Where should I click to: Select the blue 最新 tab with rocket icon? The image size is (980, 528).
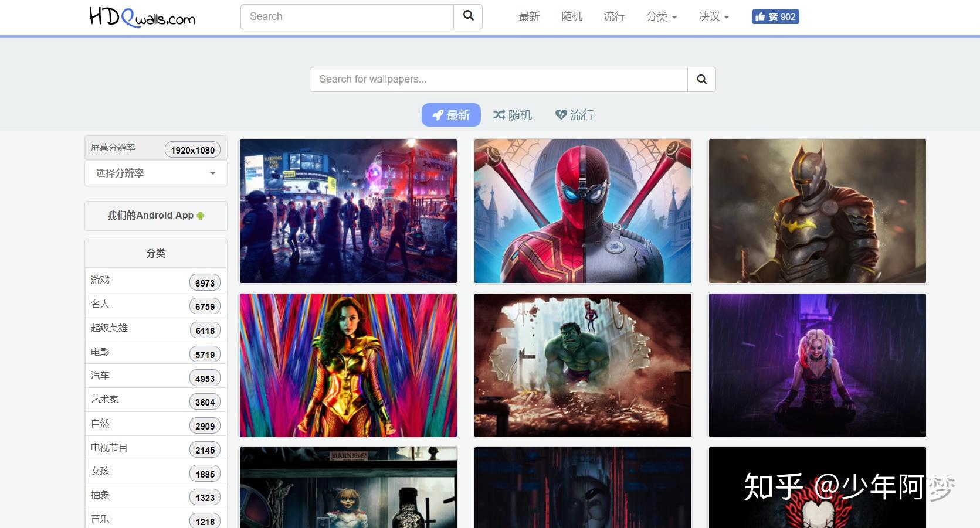point(451,115)
